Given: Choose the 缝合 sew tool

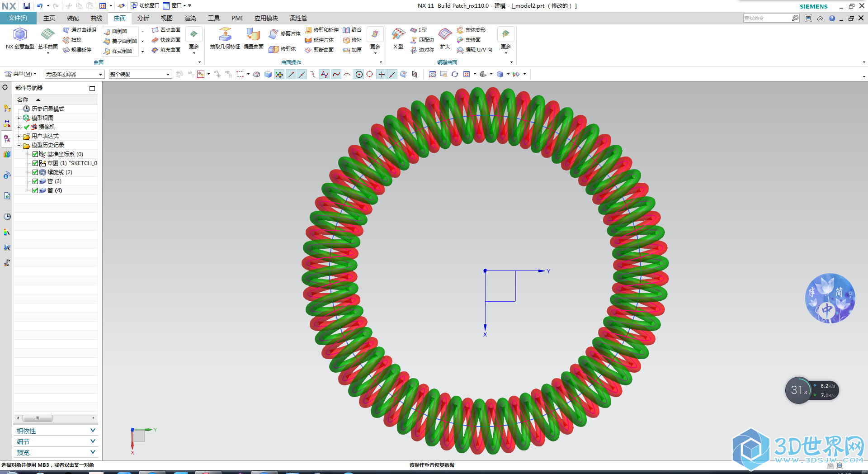Looking at the screenshot, I should (x=352, y=30).
